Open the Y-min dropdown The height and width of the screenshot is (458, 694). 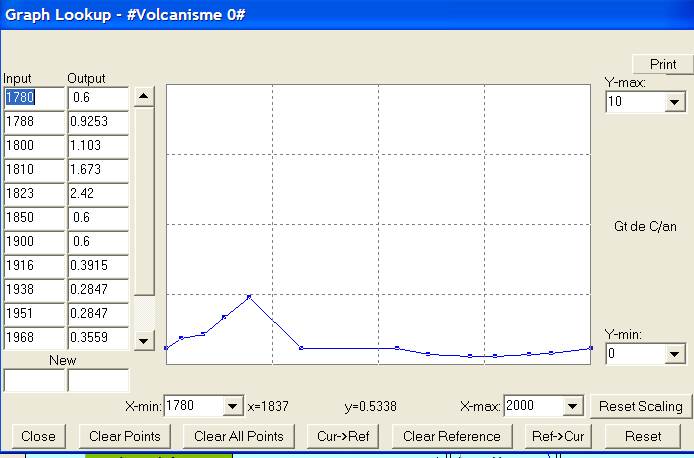click(x=674, y=354)
